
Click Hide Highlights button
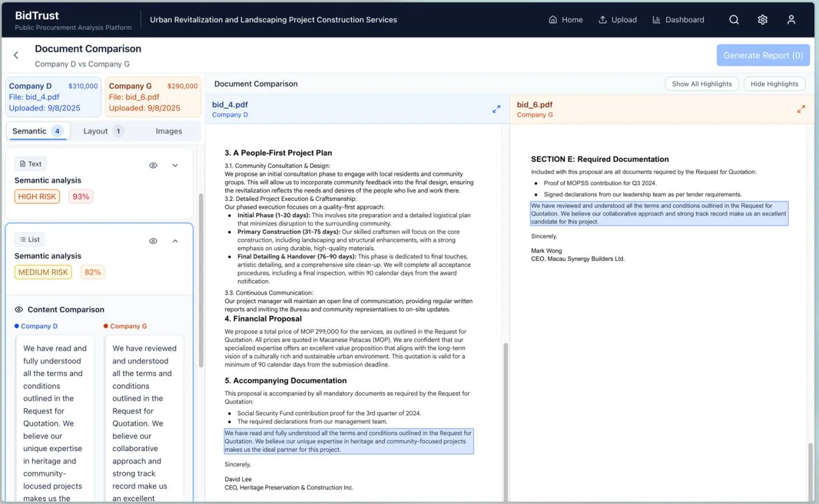pyautogui.click(x=774, y=84)
